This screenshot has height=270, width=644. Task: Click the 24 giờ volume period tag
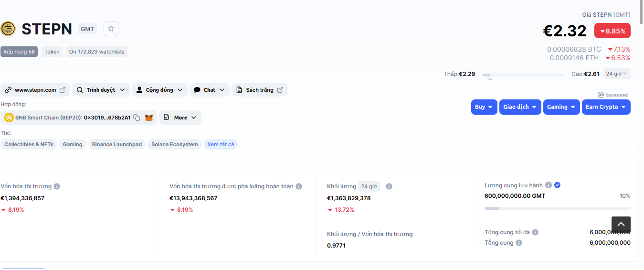point(369,186)
